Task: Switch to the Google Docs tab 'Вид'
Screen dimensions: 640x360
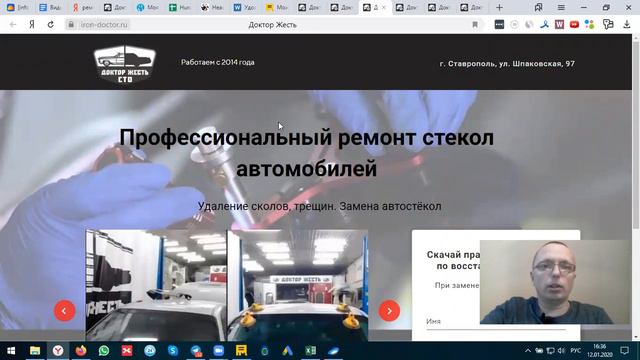Action: point(49,7)
